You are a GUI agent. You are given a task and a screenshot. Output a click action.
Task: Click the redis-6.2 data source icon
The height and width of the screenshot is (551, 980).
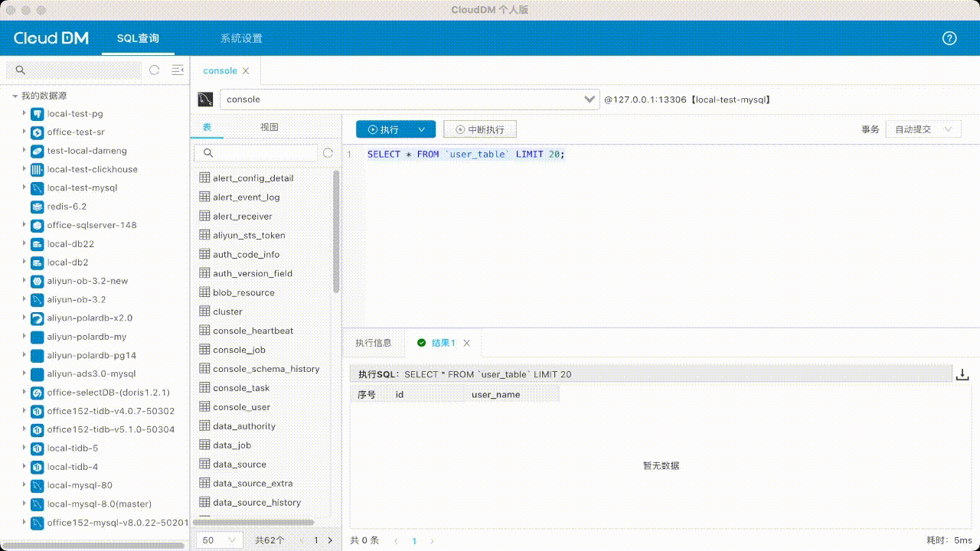(37, 207)
